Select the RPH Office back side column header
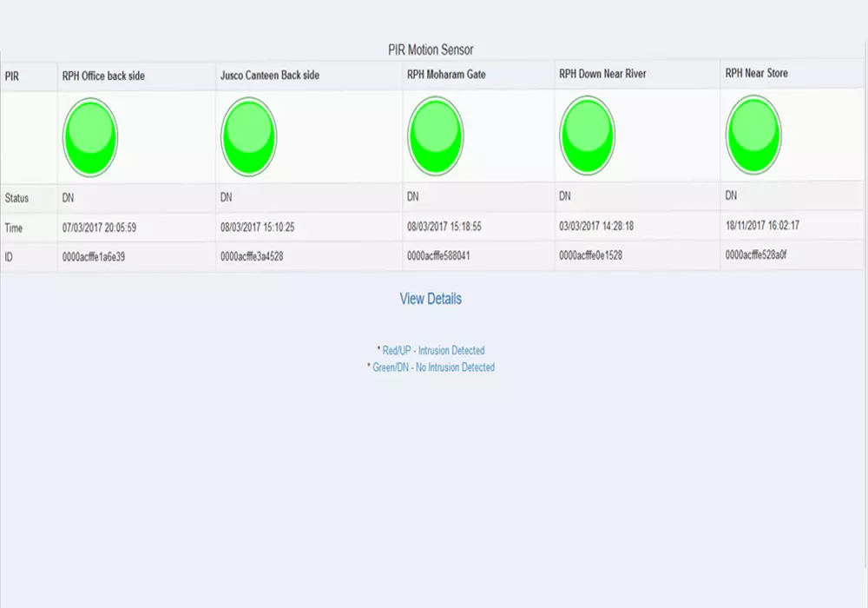Image resolution: width=868 pixels, height=608 pixels. click(x=103, y=76)
